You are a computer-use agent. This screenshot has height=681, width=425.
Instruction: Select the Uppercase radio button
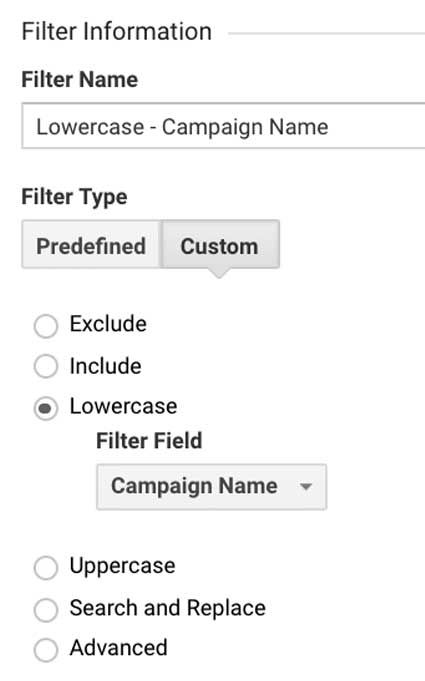tap(46, 568)
